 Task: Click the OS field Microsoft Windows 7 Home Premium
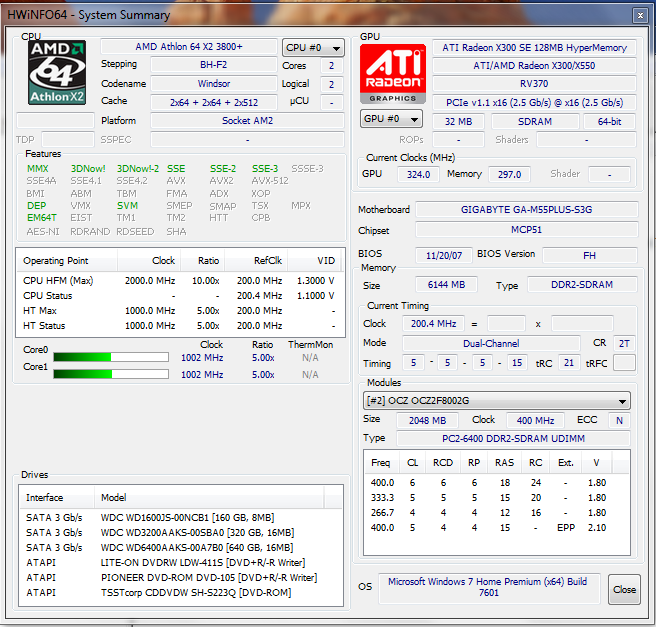click(489, 587)
